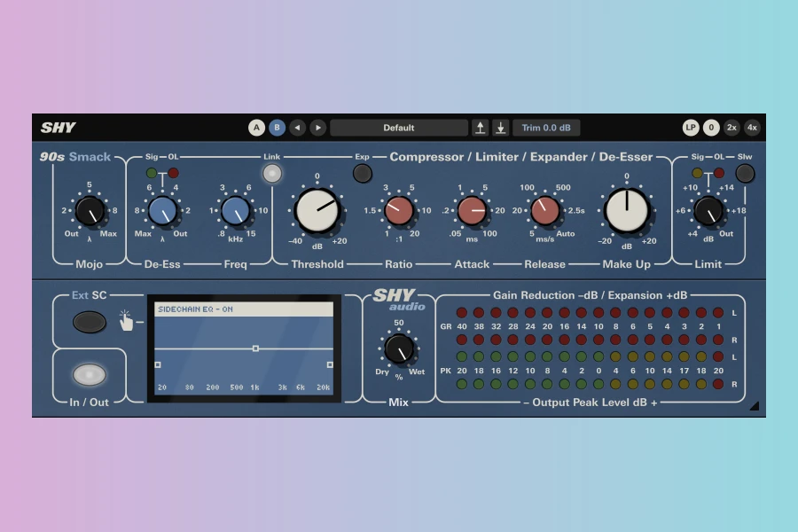Toggle the Link button

[272, 174]
